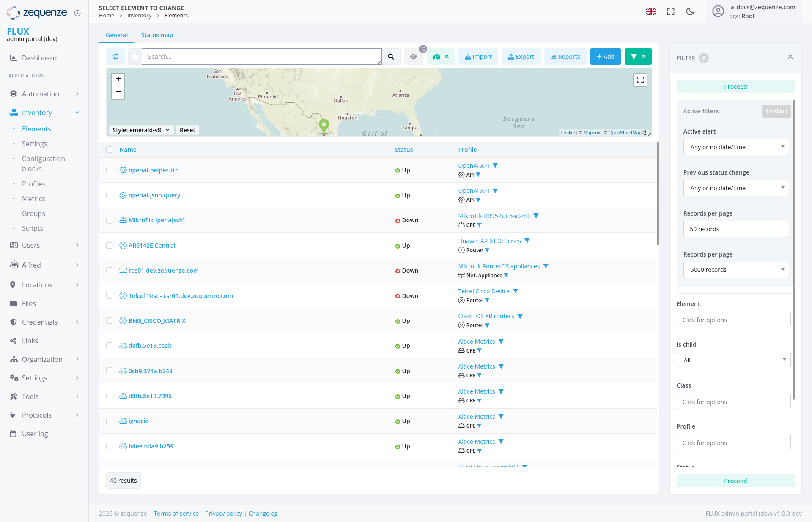This screenshot has height=522, width=812.
Task: Toggle the eye visibility button with badge 13
Action: [414, 57]
